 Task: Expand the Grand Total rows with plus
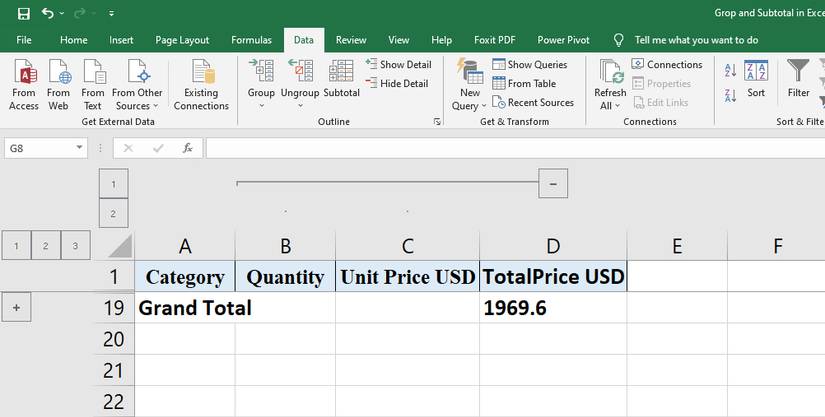pos(16,307)
